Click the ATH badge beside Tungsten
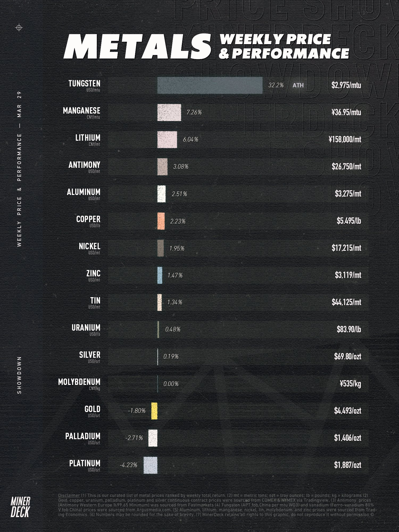Image resolution: width=399 pixels, height=532 pixels. coord(298,85)
